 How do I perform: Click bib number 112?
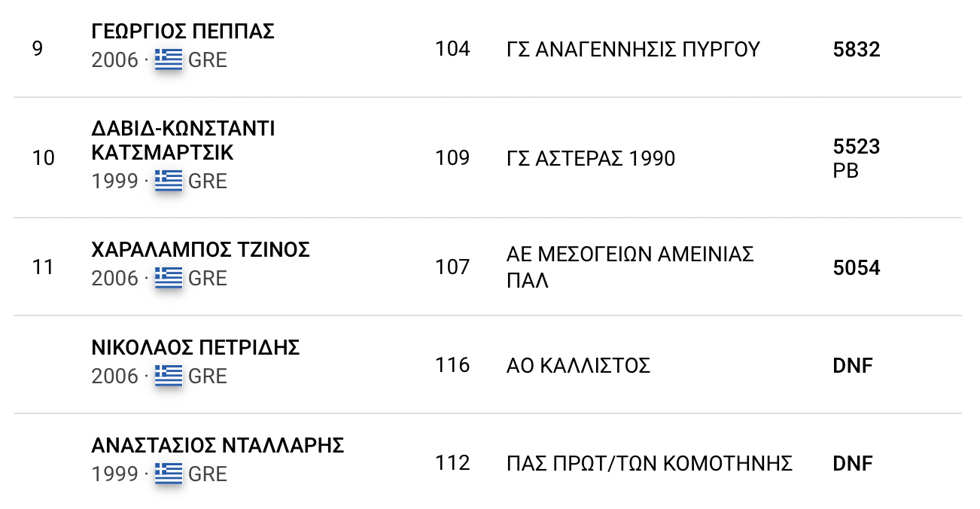point(452,462)
